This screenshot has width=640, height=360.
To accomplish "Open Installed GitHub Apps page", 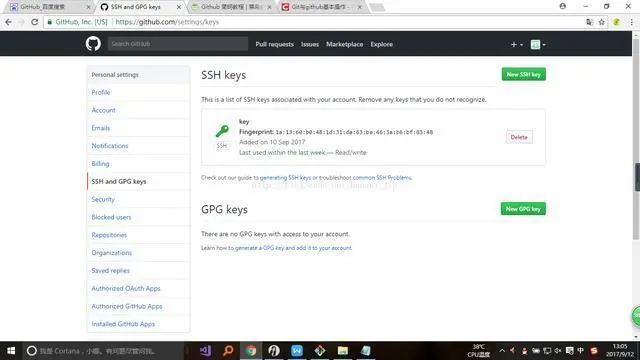I will (138, 324).
